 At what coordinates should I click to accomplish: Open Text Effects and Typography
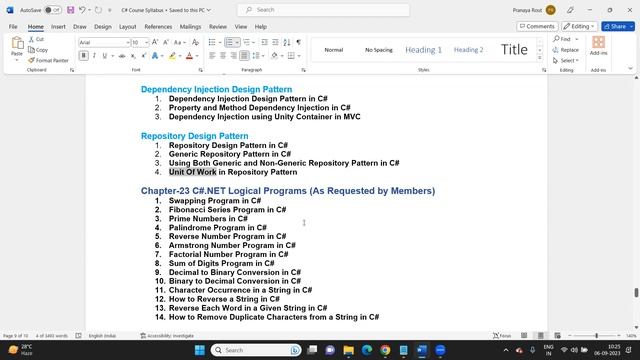[155, 56]
